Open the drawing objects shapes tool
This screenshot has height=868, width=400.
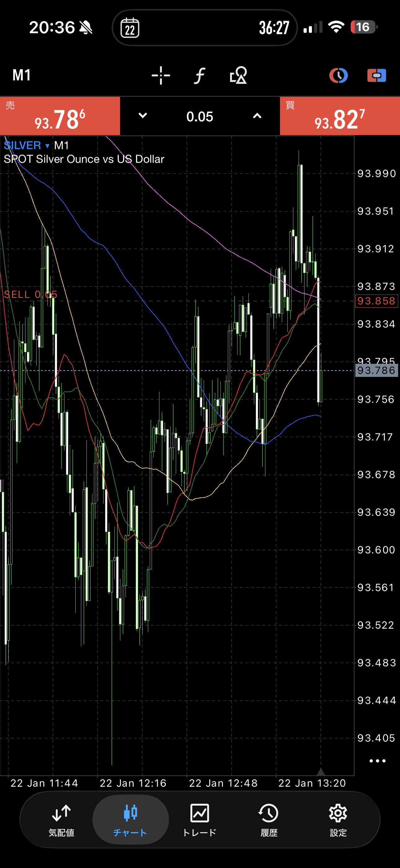pos(238,75)
